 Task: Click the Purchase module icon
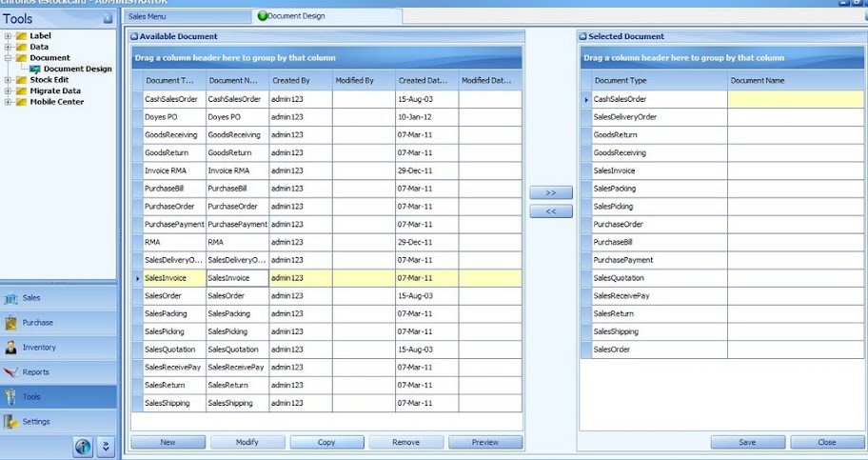[x=11, y=323]
